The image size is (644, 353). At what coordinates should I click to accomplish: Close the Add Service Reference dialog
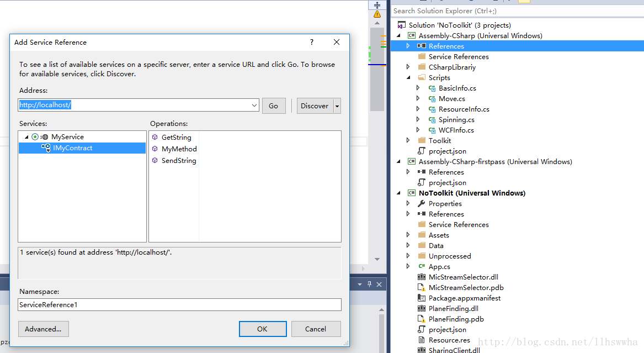tap(337, 42)
